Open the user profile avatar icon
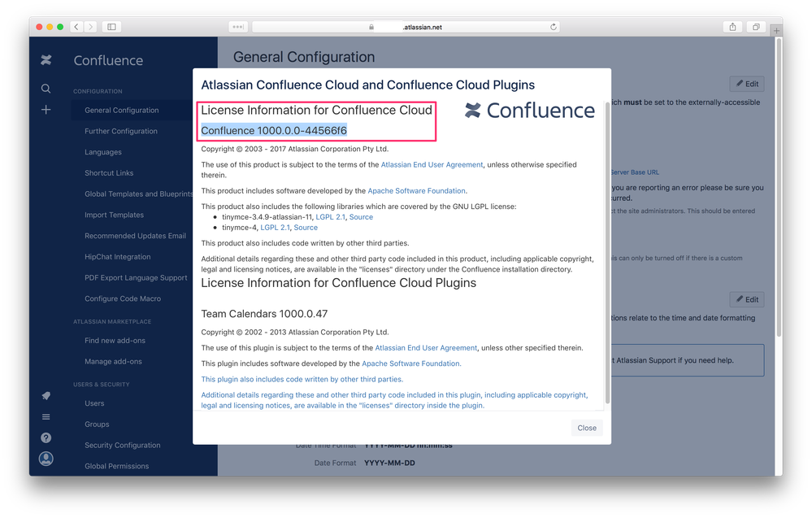812x518 pixels. coord(46,459)
